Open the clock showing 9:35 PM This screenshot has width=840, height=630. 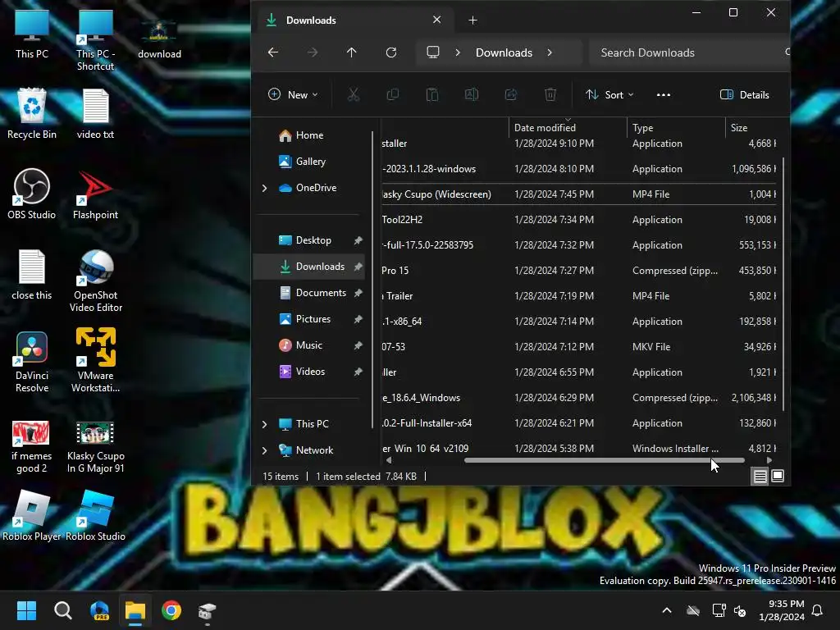[782, 610]
